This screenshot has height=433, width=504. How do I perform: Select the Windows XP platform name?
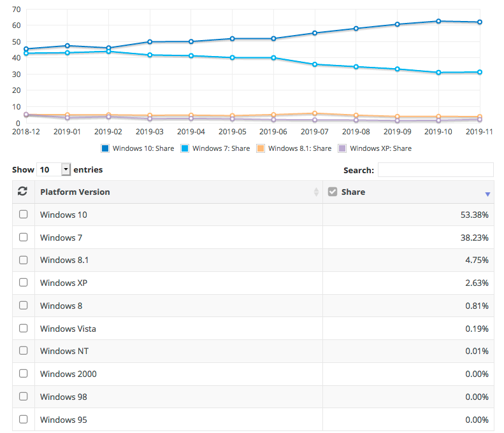tap(64, 283)
